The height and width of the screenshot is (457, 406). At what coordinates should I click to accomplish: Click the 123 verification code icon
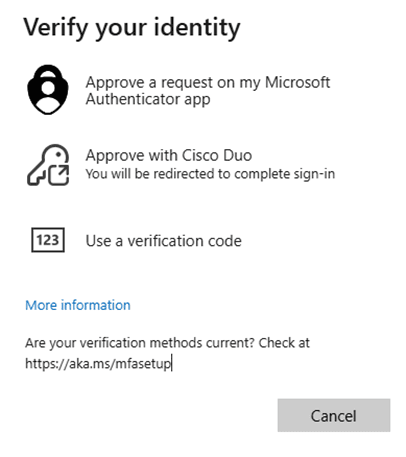[x=48, y=240]
